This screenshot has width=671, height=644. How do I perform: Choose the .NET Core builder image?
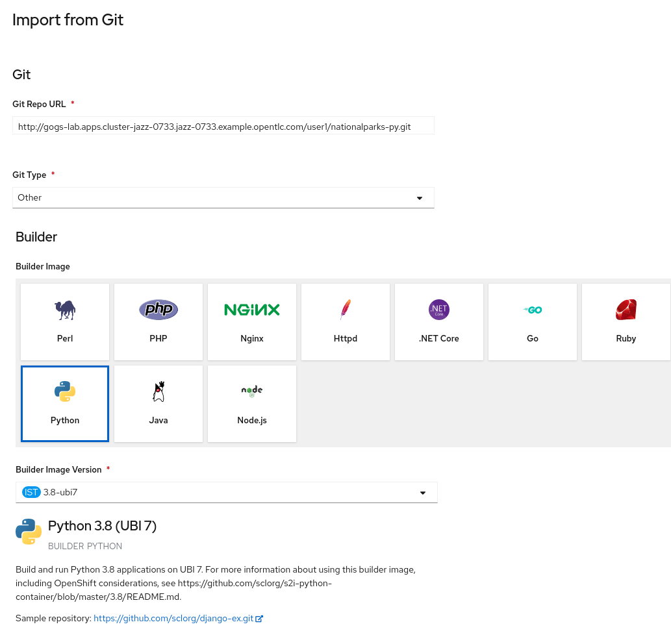click(x=439, y=322)
